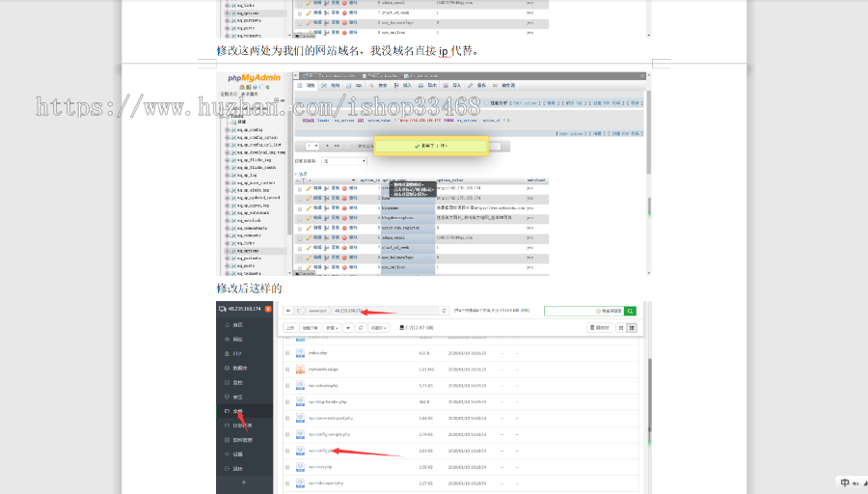Viewport: 868px width, 494px height.
Task: Open the SQL tab in phpMyAdmin
Action: click(x=355, y=86)
